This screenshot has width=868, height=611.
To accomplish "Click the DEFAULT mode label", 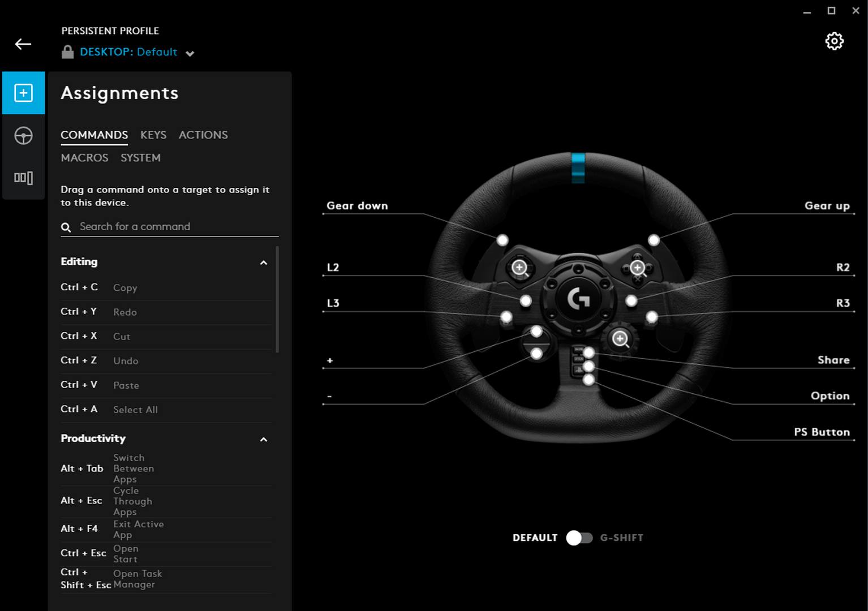I will pos(535,538).
